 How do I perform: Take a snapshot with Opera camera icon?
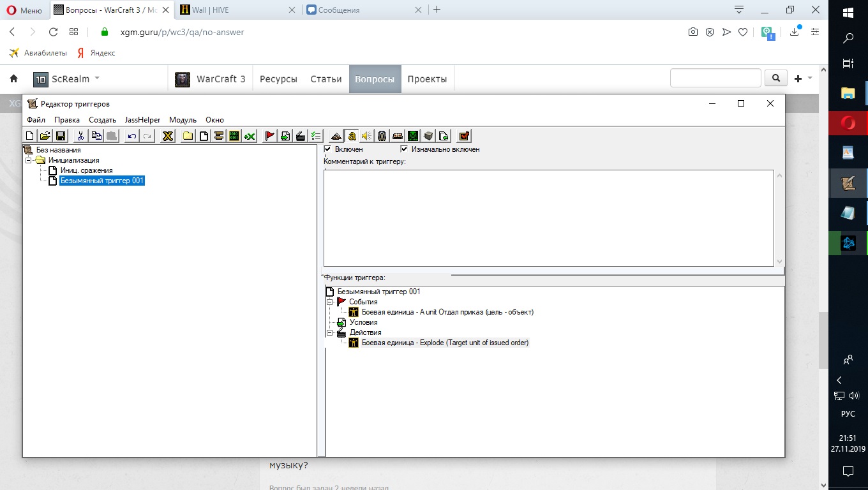(692, 32)
